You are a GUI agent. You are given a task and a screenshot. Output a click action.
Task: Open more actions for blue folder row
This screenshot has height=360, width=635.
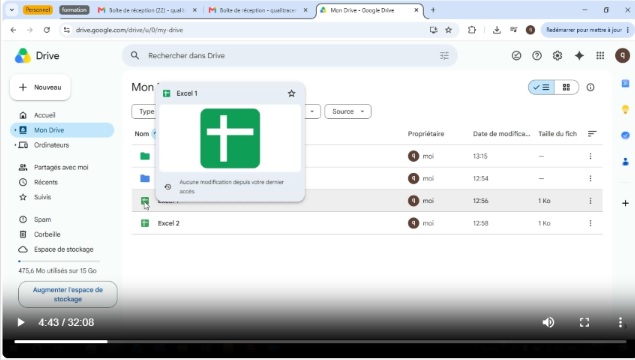[x=590, y=179]
